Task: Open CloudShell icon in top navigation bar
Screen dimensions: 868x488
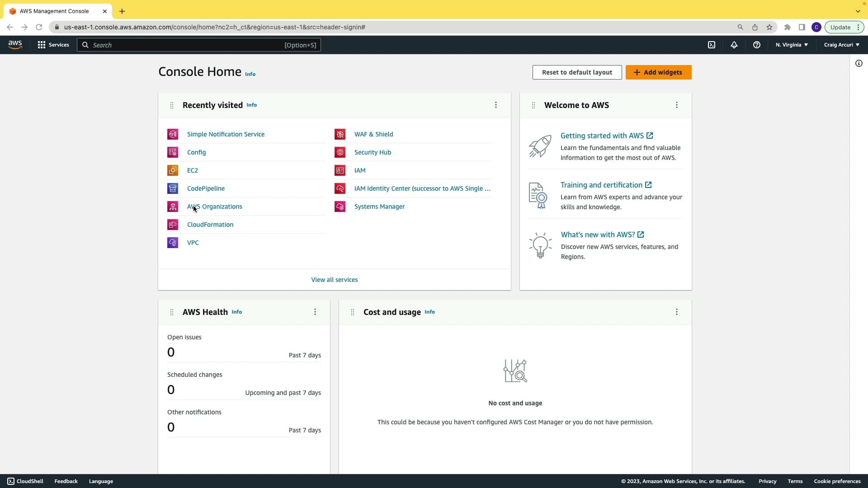Action: click(712, 45)
